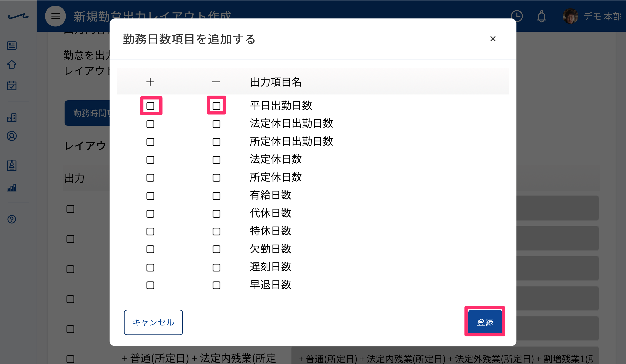Viewport: 626px width, 364px height.
Task: Click the 登録 button
Action: coord(485,322)
